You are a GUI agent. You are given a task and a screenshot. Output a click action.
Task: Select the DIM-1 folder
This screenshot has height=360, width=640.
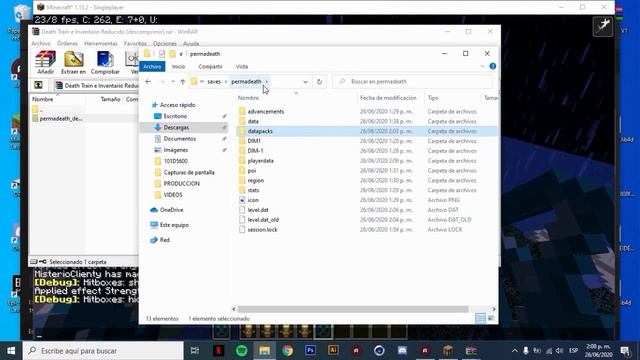[255, 151]
